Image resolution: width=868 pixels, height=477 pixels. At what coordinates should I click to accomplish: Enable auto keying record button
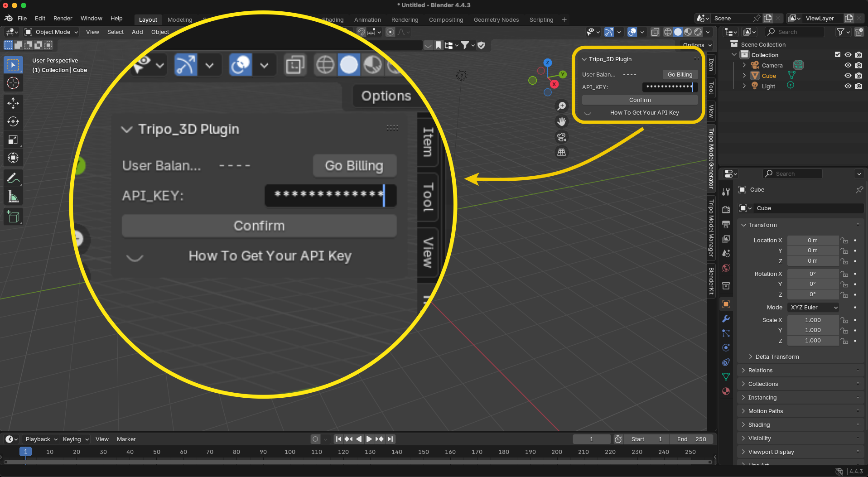(316, 439)
